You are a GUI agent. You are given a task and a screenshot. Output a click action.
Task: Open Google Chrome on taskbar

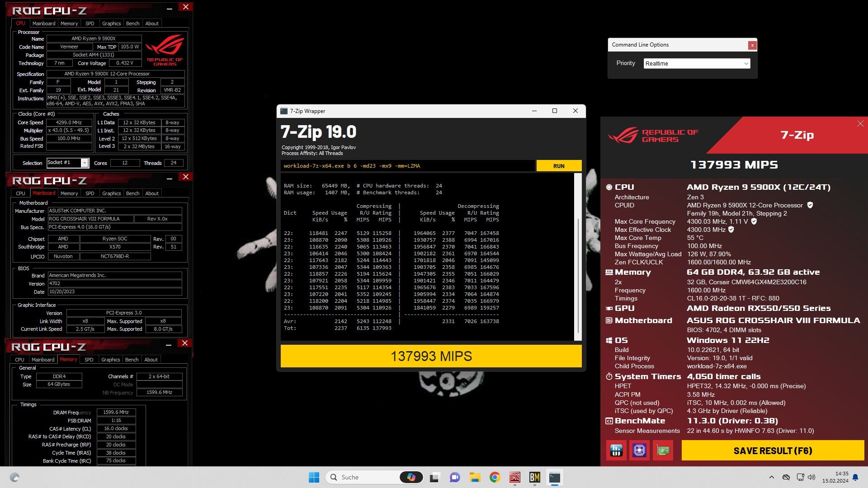point(495,477)
